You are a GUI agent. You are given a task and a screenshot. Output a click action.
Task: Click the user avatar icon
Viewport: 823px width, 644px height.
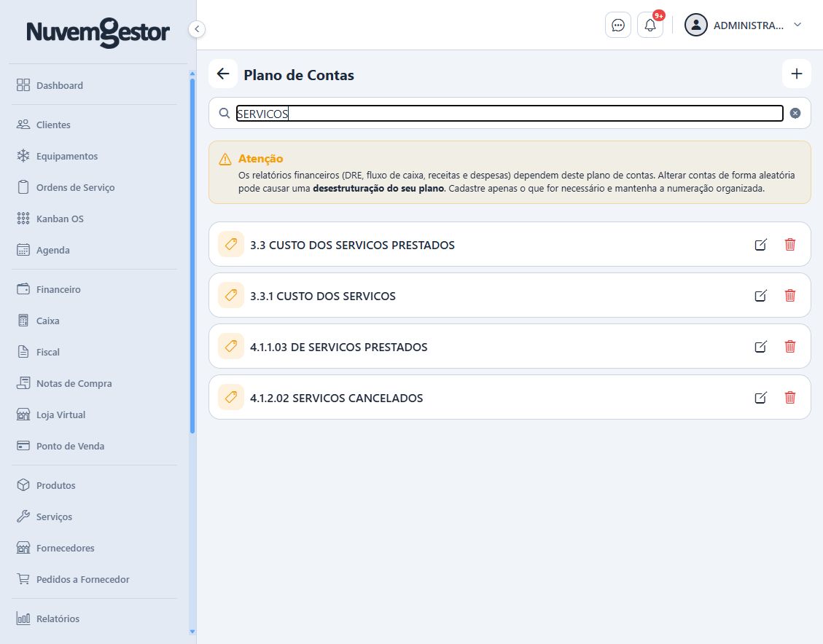696,25
